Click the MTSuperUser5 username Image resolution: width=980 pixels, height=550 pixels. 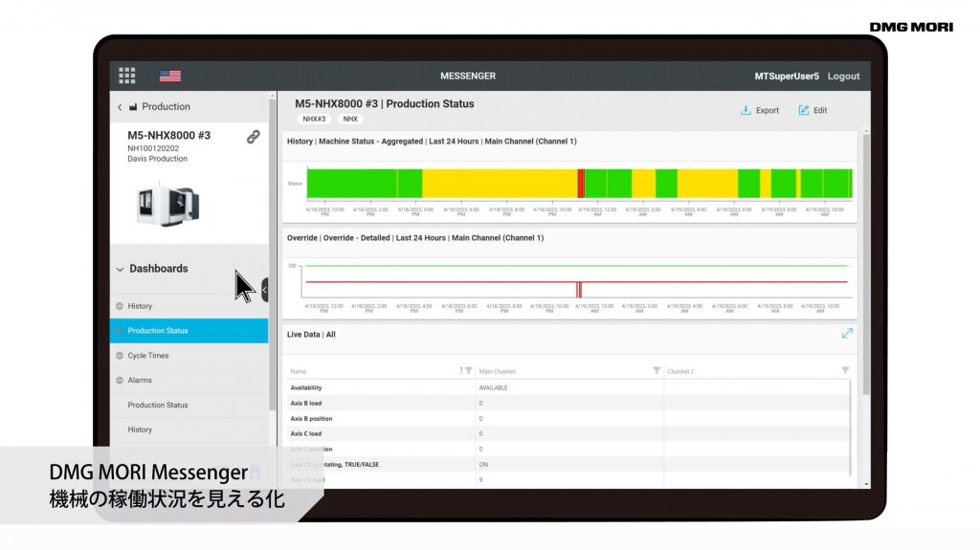coord(787,77)
